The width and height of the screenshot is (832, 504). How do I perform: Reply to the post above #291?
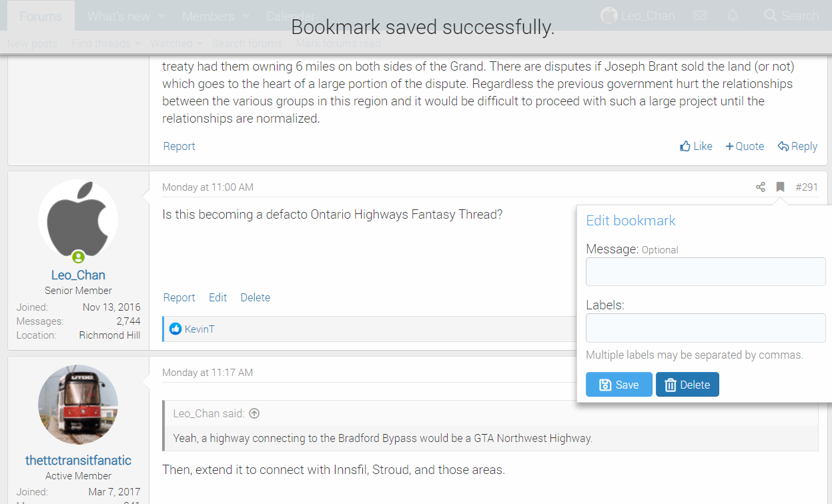click(x=797, y=146)
